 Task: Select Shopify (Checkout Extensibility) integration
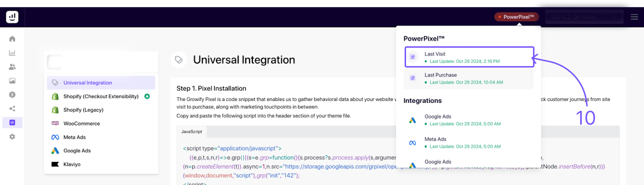click(101, 96)
